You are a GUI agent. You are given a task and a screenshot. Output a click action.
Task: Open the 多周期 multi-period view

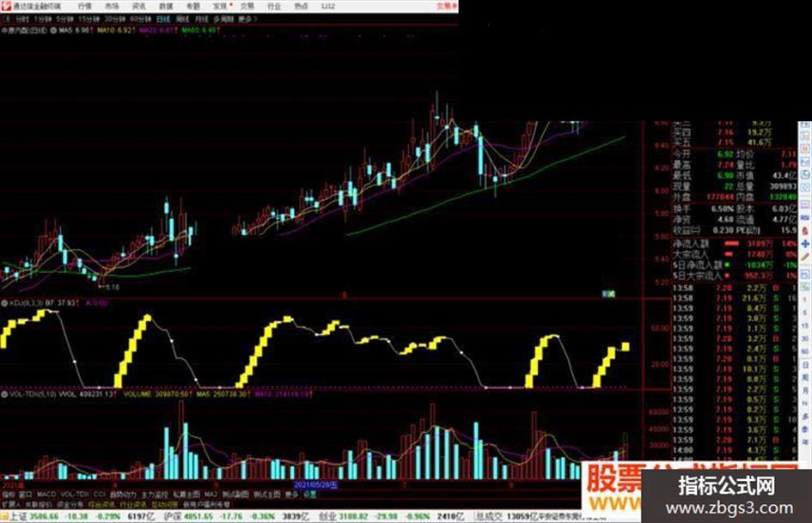tap(223, 19)
